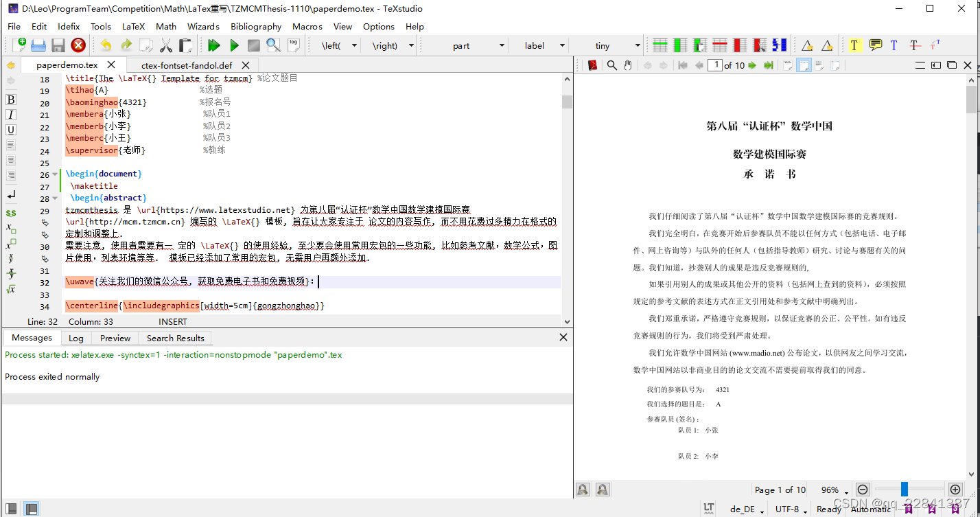The height and width of the screenshot is (517, 980).
Task: Build and view with the double green arrow
Action: click(214, 45)
